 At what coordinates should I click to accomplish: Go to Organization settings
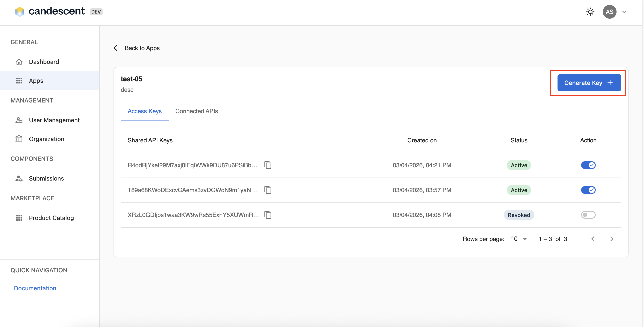tap(47, 139)
